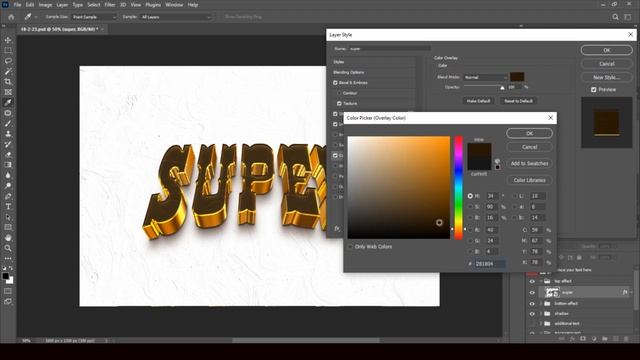The image size is (640, 360).
Task: Click inside the color saturation field
Action: [x=399, y=188]
